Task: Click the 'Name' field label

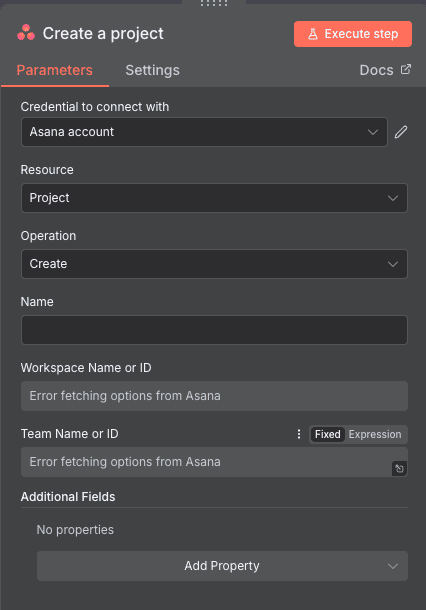Action: pos(37,302)
